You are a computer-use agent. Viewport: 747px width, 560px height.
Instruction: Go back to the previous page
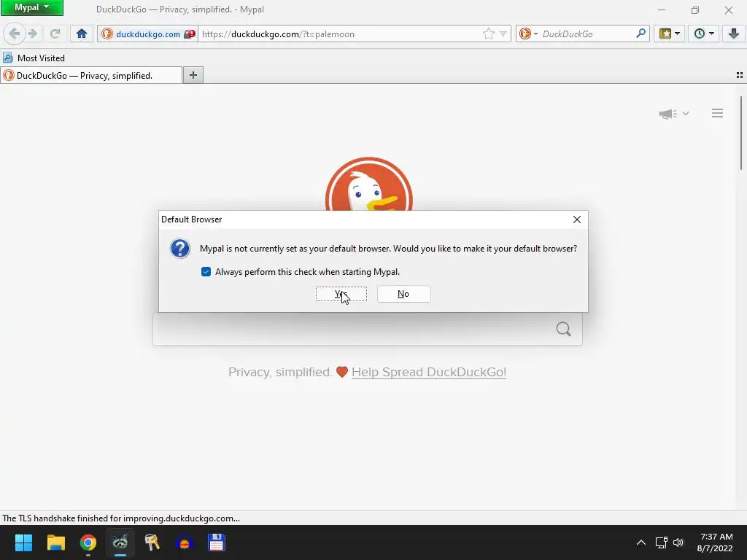(x=15, y=34)
